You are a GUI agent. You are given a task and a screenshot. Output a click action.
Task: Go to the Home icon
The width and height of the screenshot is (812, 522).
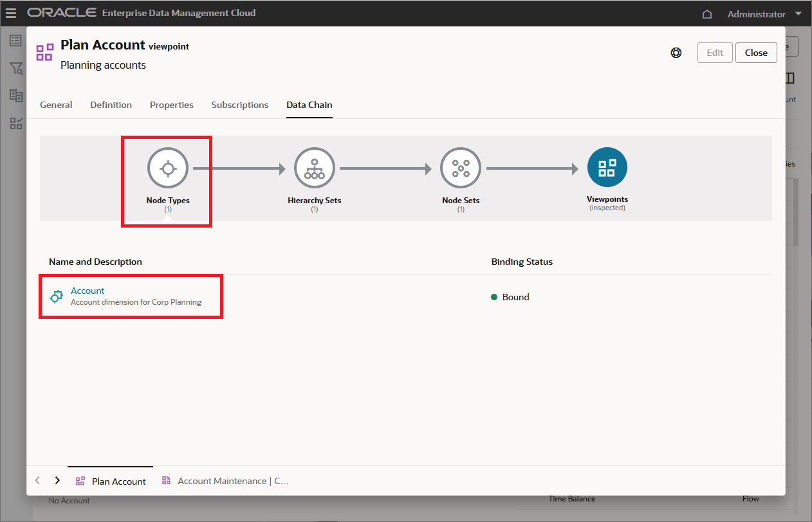tap(707, 14)
